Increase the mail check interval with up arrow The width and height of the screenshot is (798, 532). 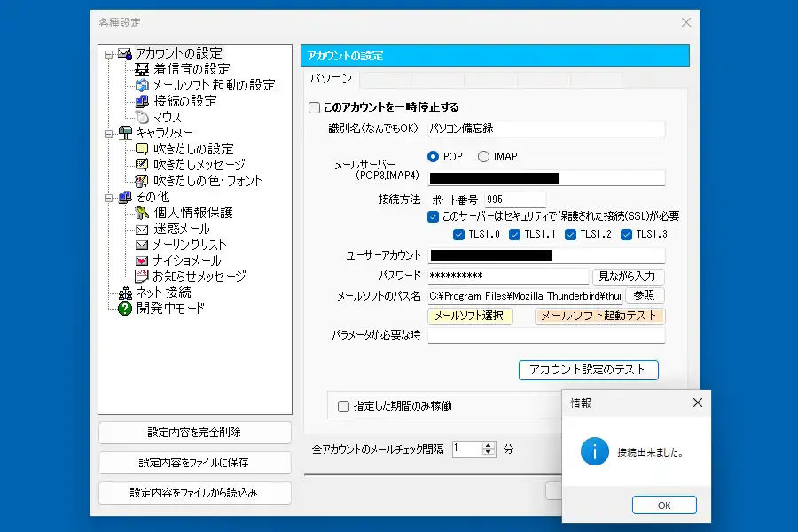489,445
